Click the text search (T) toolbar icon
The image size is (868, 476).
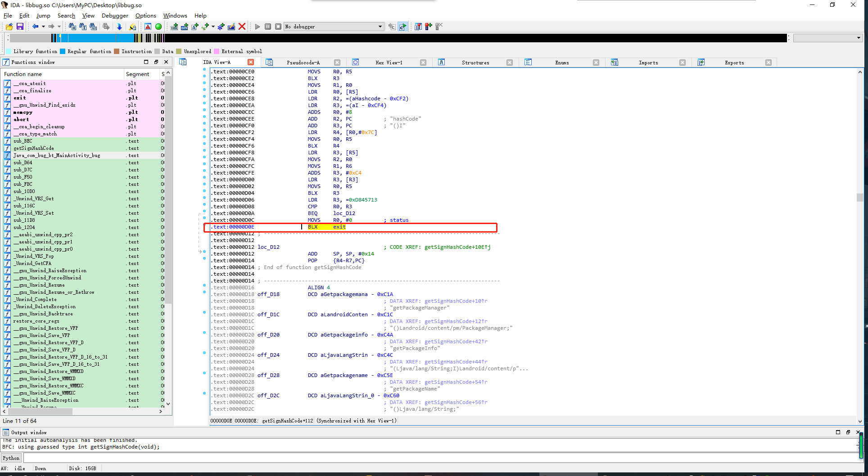[83, 27]
